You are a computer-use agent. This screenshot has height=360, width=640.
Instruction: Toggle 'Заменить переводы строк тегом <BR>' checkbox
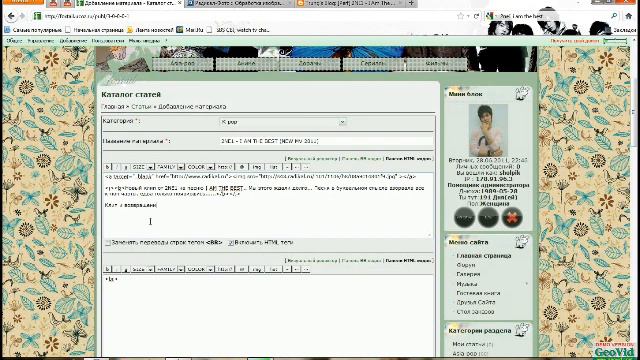[108, 243]
